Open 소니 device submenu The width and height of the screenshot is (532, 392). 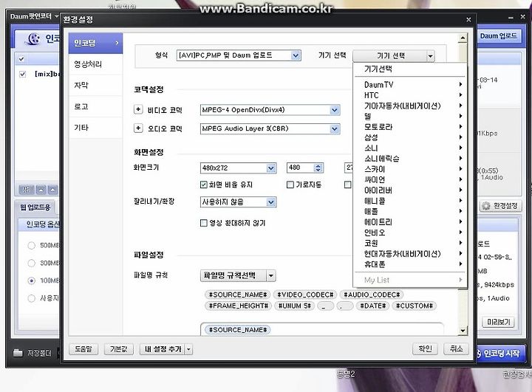tap(410, 148)
